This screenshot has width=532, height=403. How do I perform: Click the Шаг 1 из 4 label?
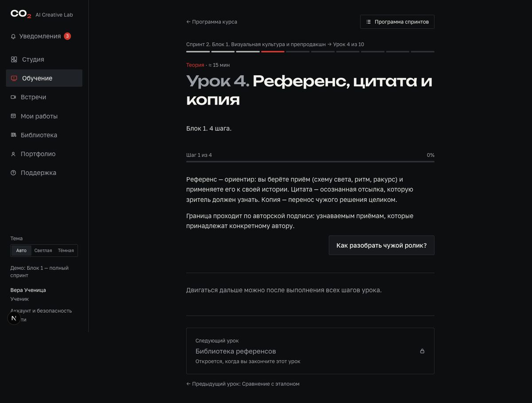(199, 155)
